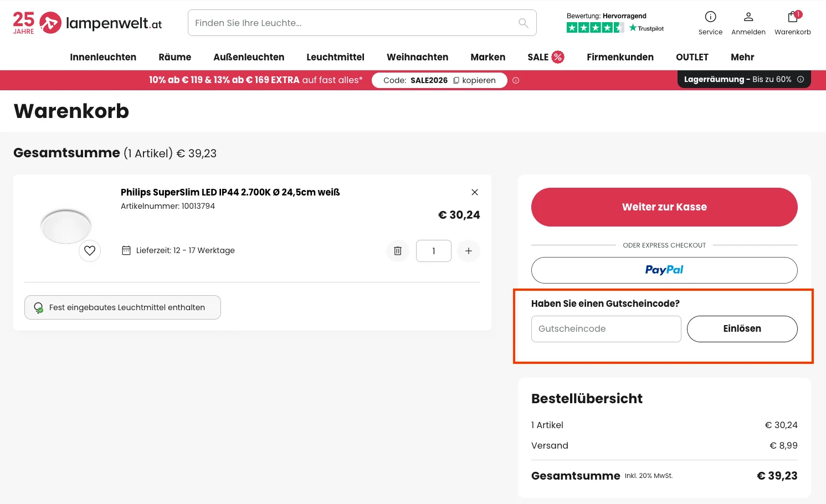Open the Leuchtmittel menu
Image resolution: width=826 pixels, height=504 pixels.
click(335, 57)
